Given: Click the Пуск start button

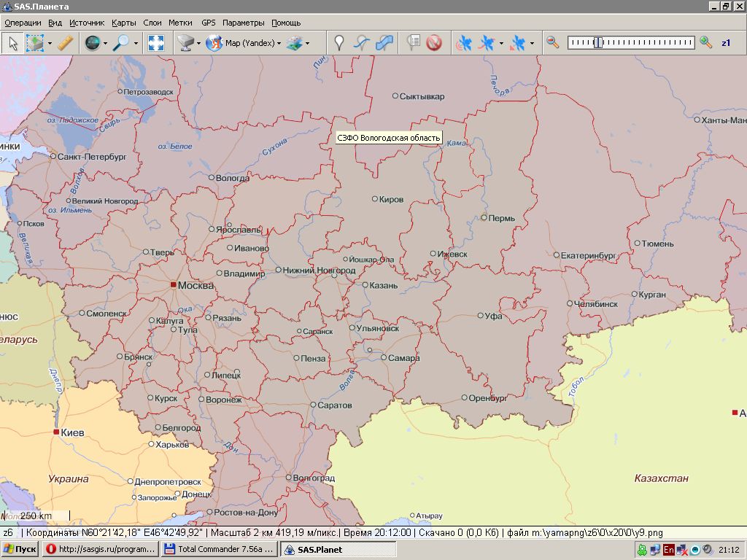Looking at the screenshot, I should point(20,549).
